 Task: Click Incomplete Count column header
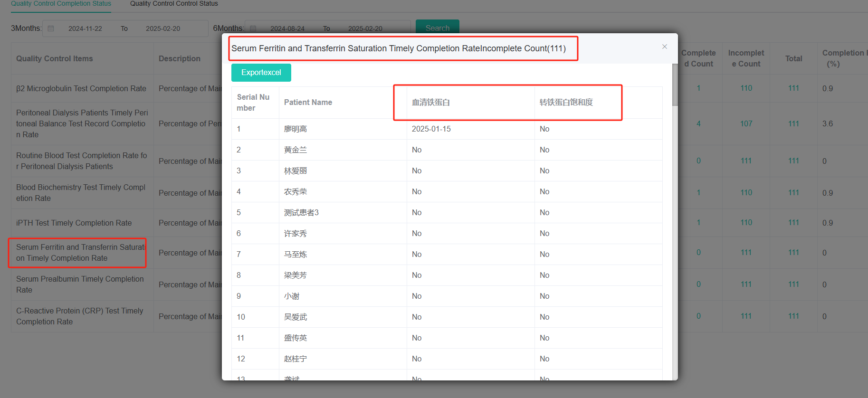[746, 58]
